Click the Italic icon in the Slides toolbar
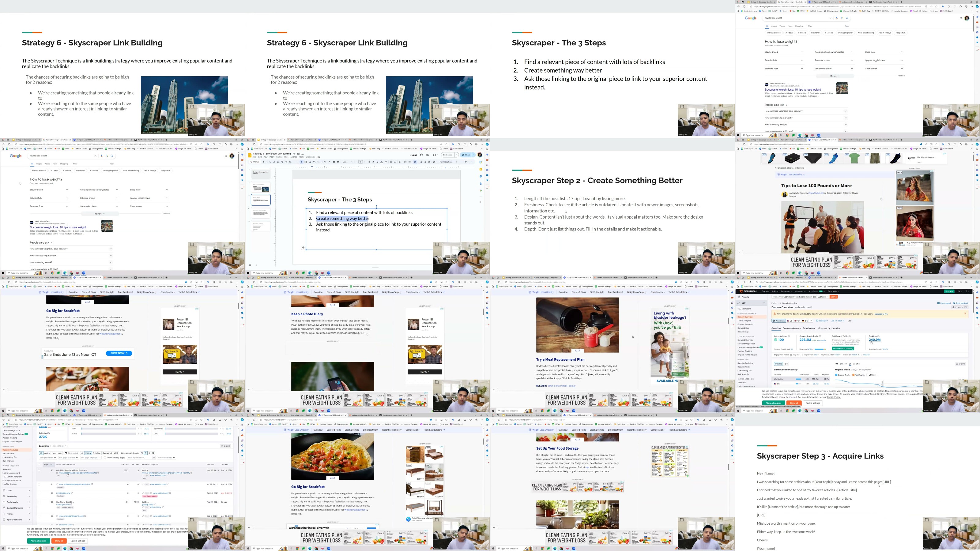 point(374,162)
